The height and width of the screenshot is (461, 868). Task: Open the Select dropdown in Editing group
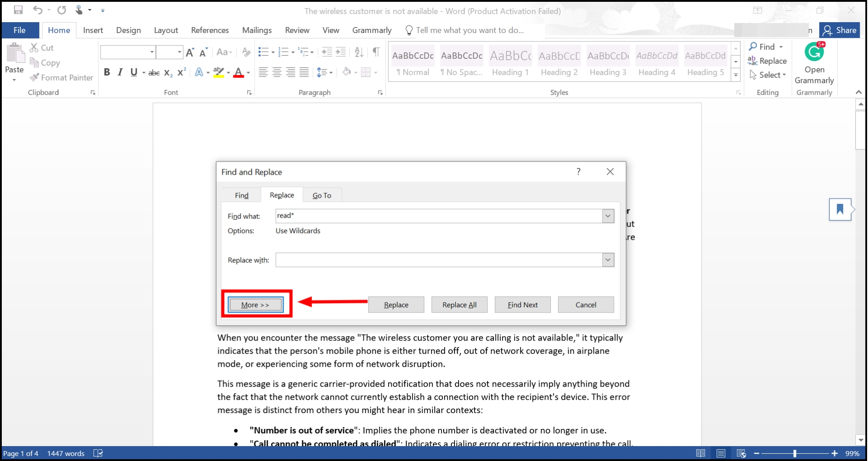click(768, 75)
